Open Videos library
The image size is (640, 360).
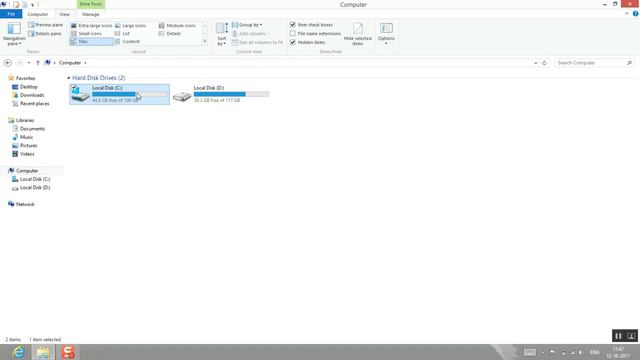[x=27, y=154]
